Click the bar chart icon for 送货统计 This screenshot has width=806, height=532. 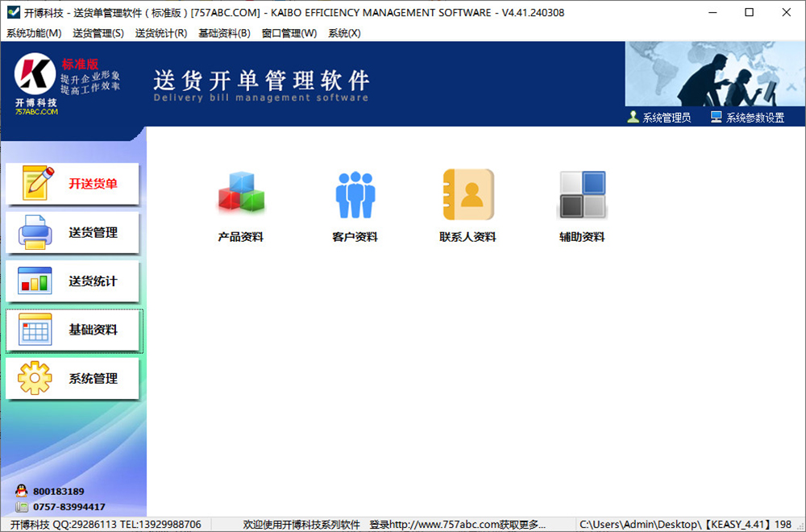(x=35, y=281)
